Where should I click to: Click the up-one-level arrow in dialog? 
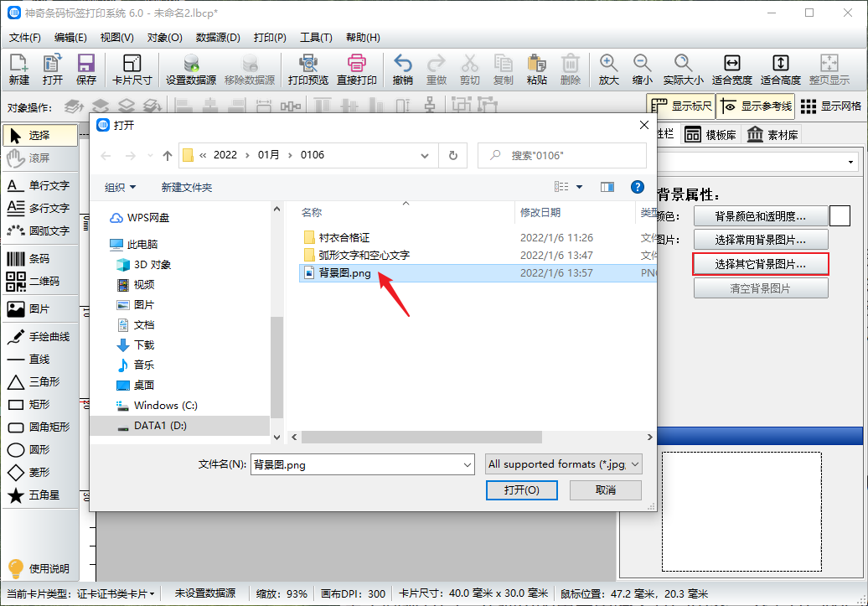pos(168,156)
